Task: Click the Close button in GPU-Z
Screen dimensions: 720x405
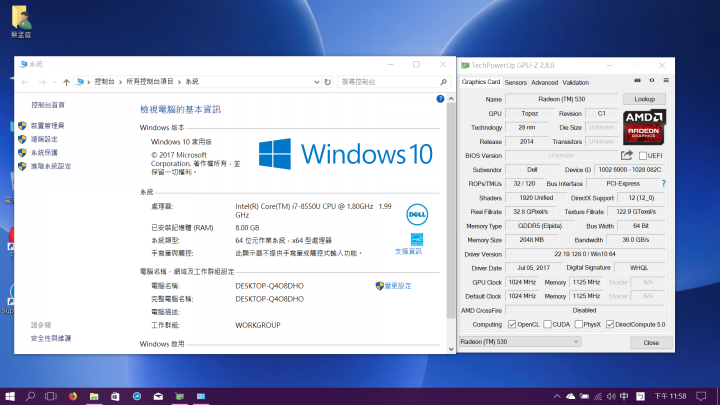Action: [x=651, y=343]
